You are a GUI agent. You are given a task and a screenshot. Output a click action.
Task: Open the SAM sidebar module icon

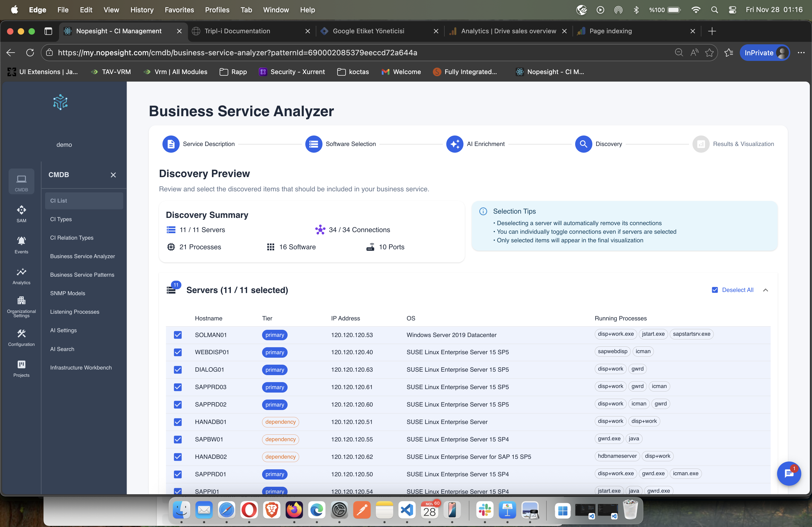coord(21,213)
